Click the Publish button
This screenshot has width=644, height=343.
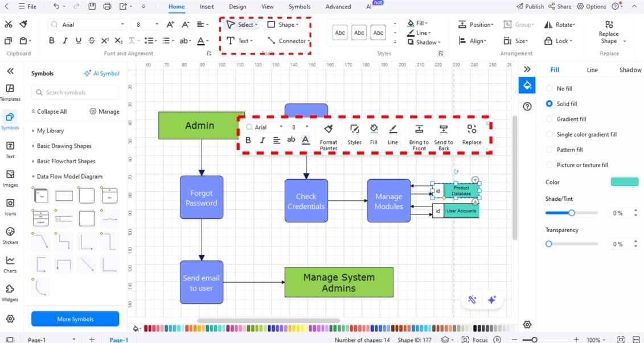[530, 7]
